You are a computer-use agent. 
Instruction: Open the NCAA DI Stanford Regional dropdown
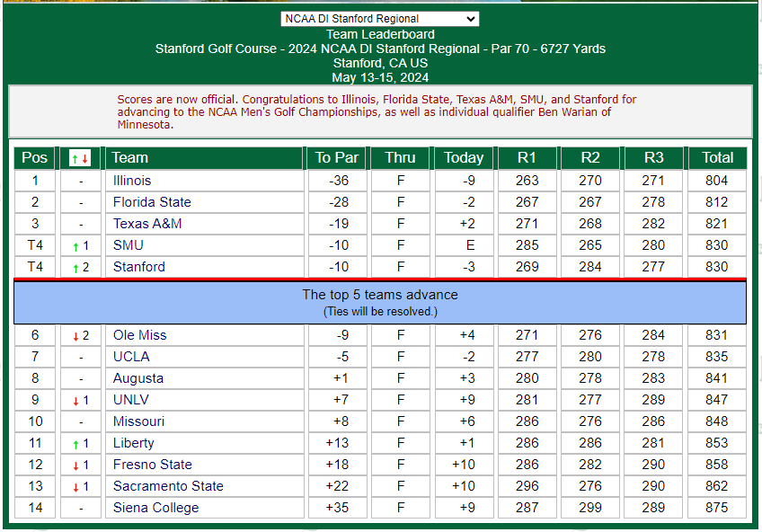click(379, 19)
